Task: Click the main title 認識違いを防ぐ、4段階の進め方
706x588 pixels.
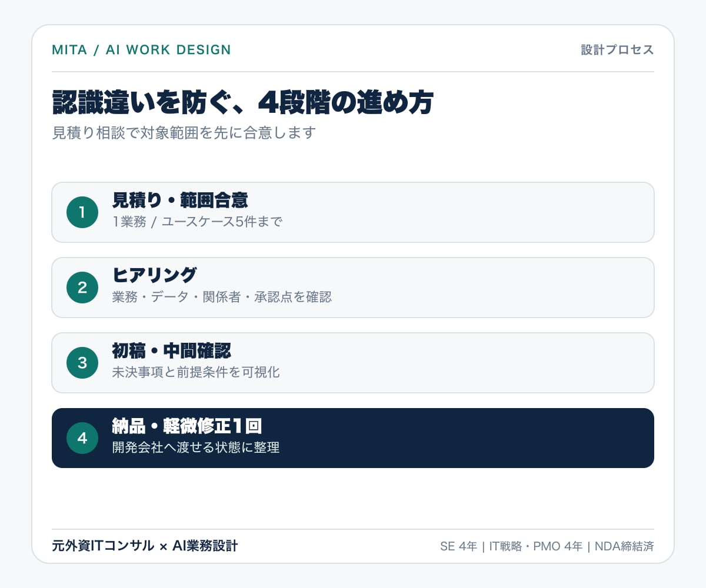Action: [243, 103]
